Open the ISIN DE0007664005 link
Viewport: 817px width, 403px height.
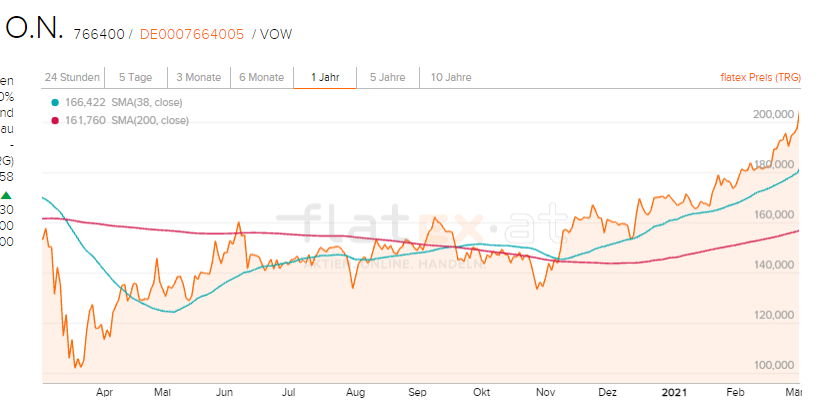point(191,34)
